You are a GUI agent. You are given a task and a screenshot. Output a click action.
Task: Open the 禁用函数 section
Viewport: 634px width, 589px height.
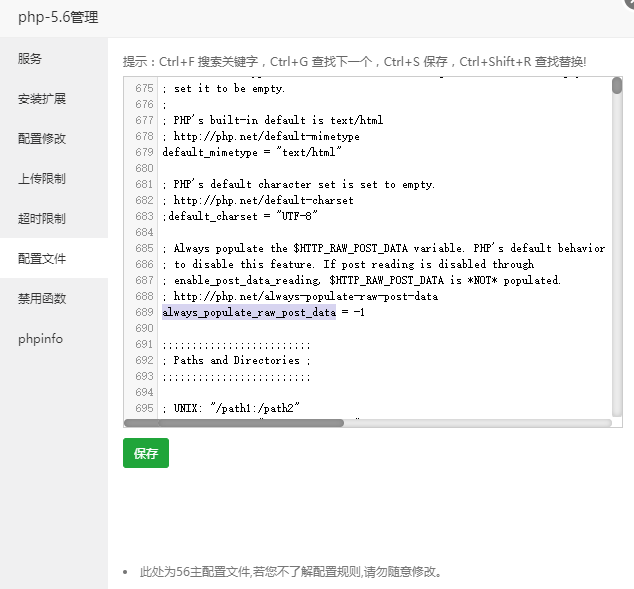click(42, 299)
